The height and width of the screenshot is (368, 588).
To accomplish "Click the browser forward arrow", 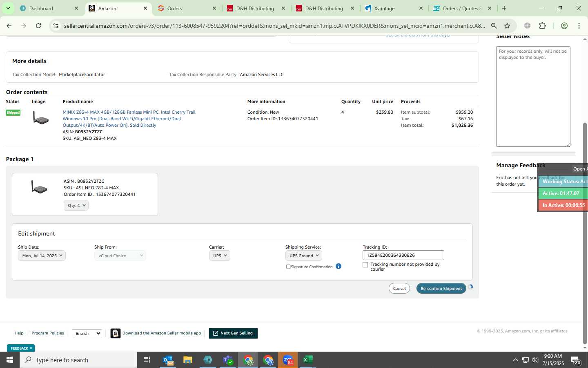I will pyautogui.click(x=24, y=26).
